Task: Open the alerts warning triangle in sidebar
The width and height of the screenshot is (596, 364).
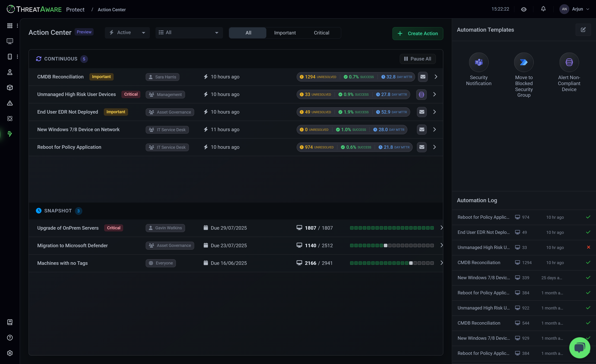Action: click(10, 103)
